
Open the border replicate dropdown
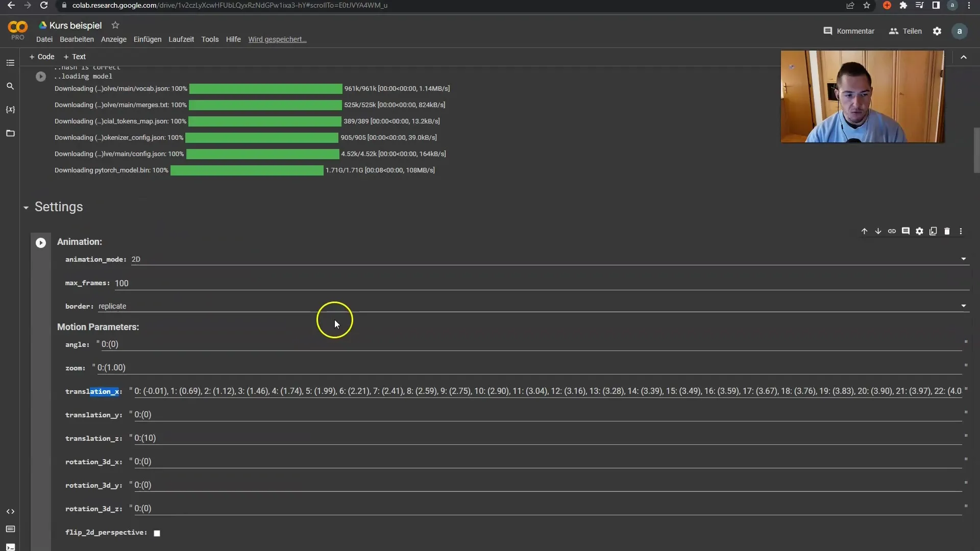(534, 306)
